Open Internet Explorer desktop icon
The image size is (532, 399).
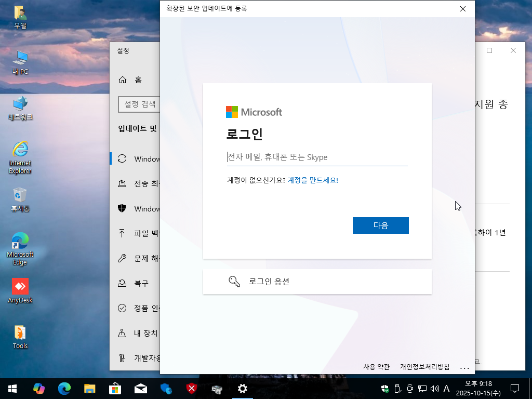click(x=20, y=157)
